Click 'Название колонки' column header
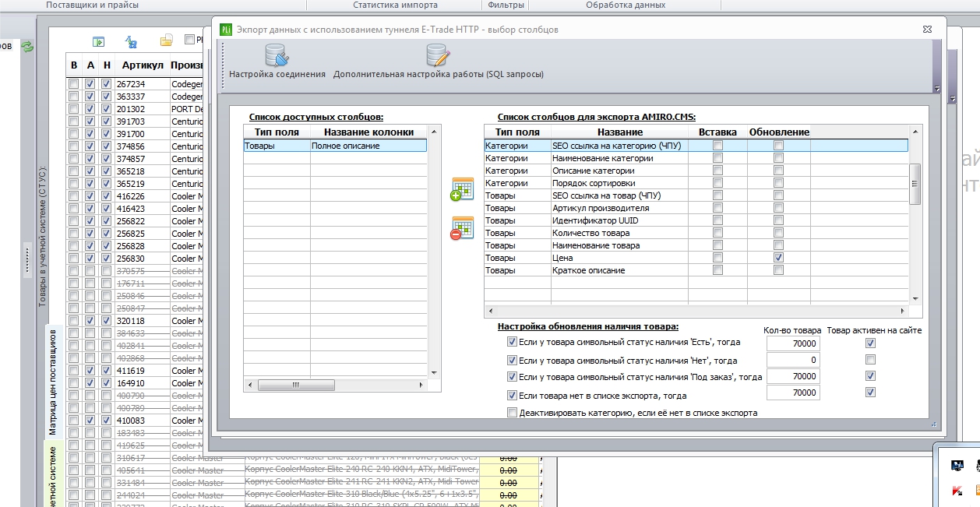Screen dimensions: 980x507 point(368,132)
